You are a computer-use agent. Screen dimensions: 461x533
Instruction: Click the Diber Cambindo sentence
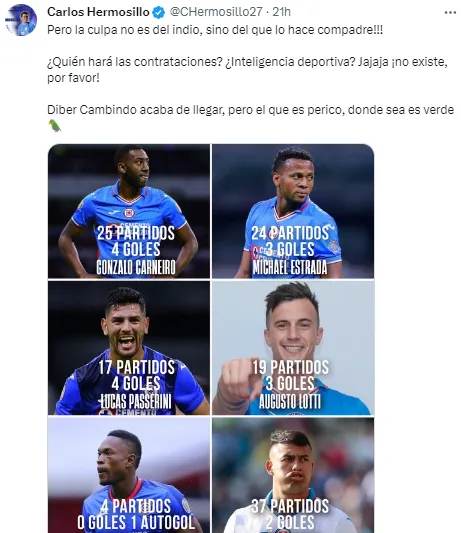click(251, 110)
